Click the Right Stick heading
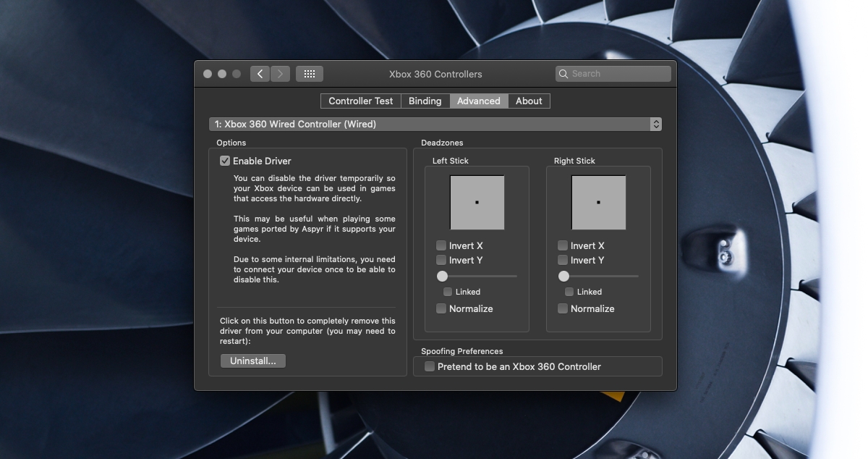Image resolution: width=868 pixels, height=459 pixels. click(575, 161)
